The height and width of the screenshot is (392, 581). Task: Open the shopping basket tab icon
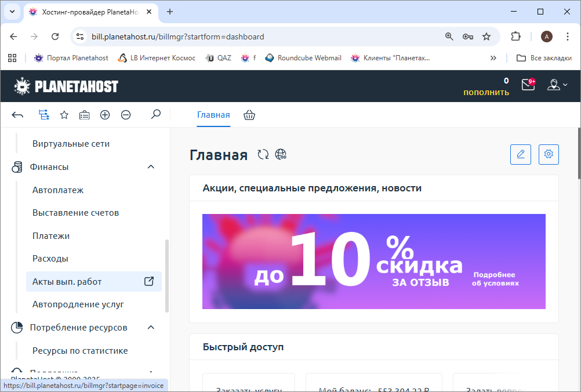[249, 115]
